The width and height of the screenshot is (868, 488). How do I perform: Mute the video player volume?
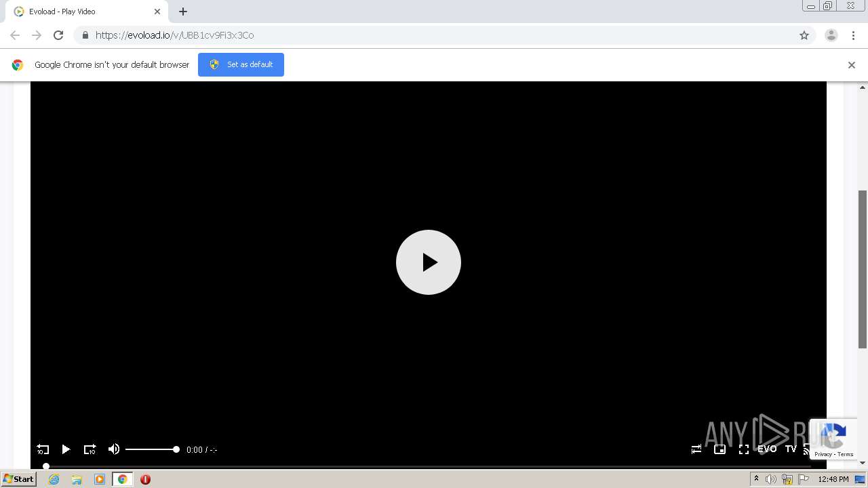point(114,449)
